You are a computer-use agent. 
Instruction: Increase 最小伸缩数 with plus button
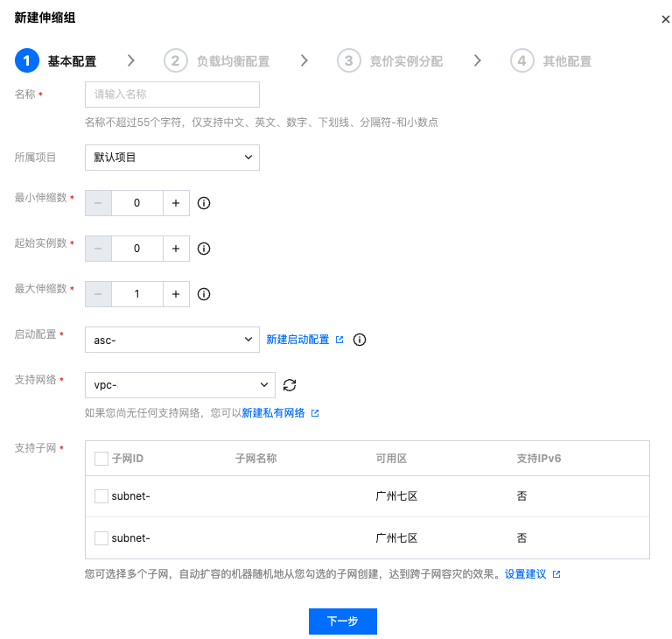[176, 203]
